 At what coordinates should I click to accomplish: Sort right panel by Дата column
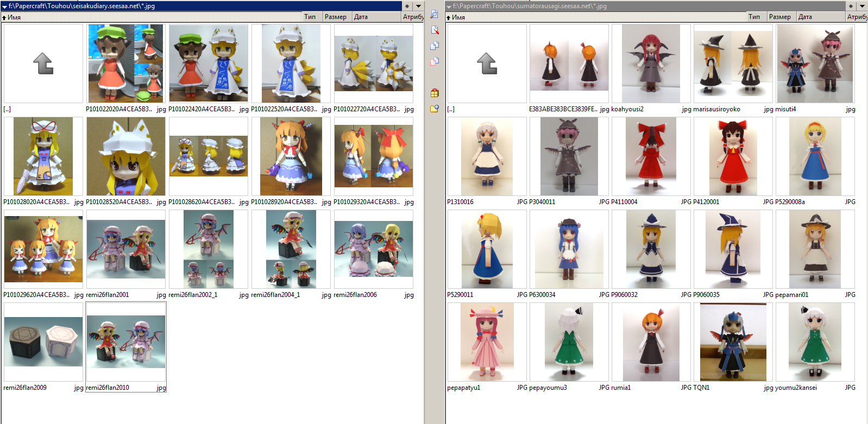point(821,17)
